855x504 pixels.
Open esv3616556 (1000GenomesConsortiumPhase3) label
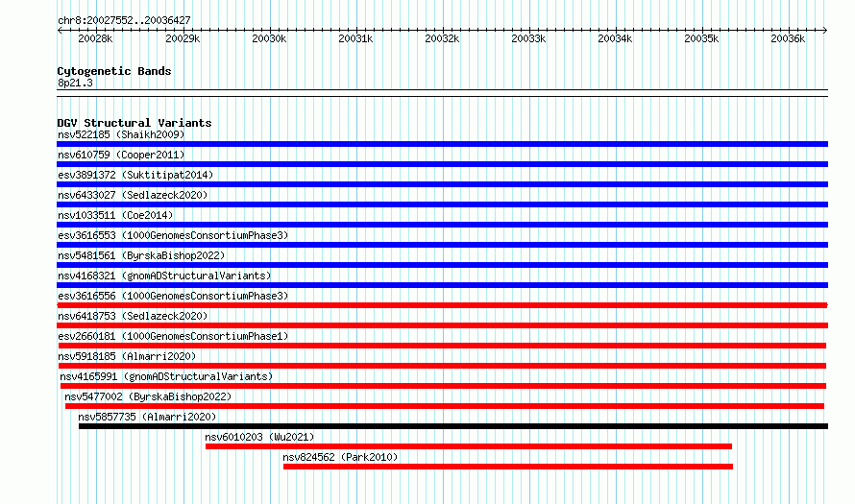173,296
